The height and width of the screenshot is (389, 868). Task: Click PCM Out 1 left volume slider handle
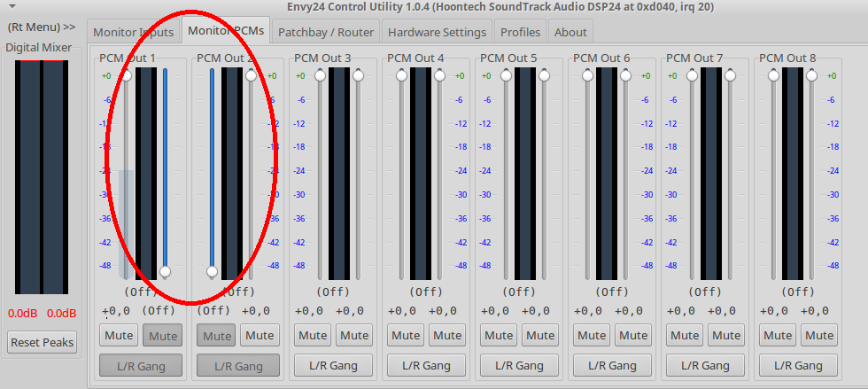click(127, 75)
